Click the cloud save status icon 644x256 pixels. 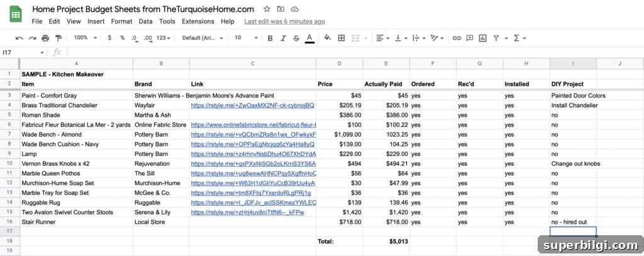294,9
